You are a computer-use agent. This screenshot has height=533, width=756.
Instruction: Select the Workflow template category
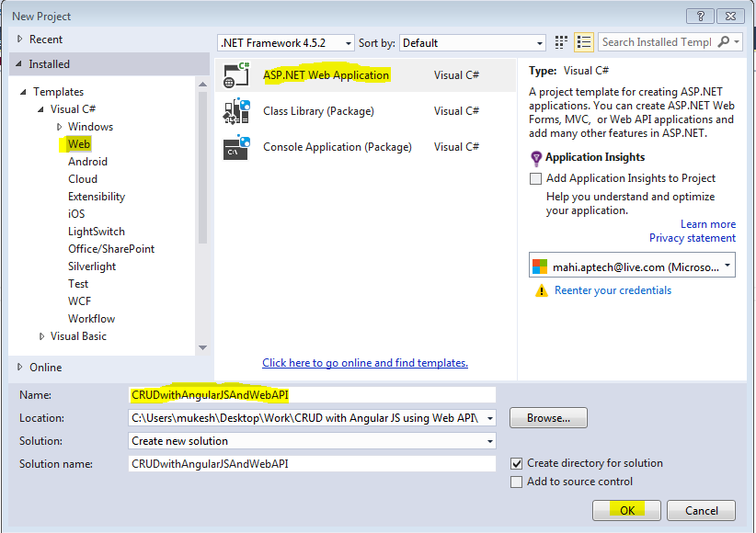pyautogui.click(x=91, y=319)
